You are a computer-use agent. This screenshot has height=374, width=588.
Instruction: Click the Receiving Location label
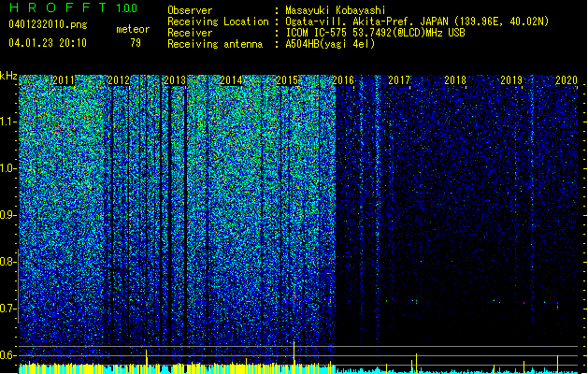coord(218,22)
